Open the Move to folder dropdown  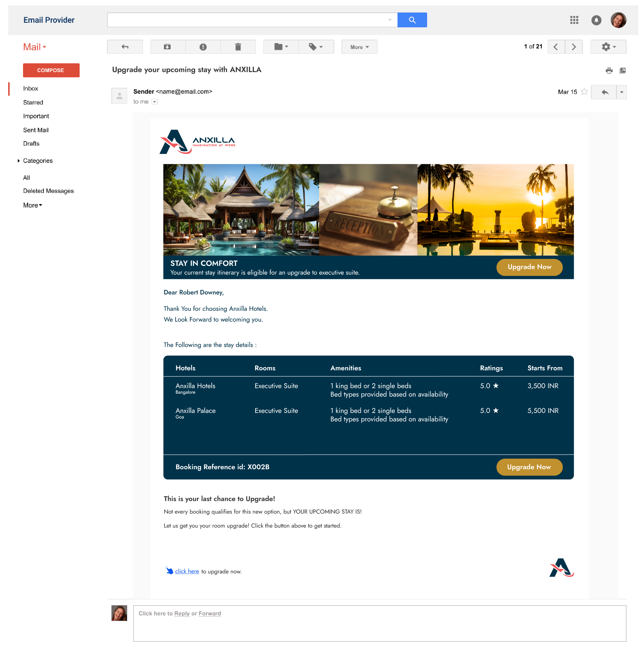[281, 47]
